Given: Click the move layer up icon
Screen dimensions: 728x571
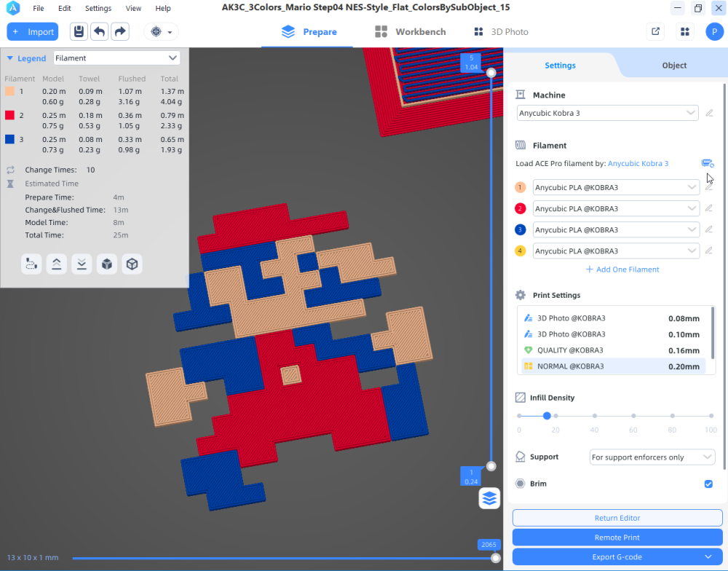Looking at the screenshot, I should (x=57, y=264).
